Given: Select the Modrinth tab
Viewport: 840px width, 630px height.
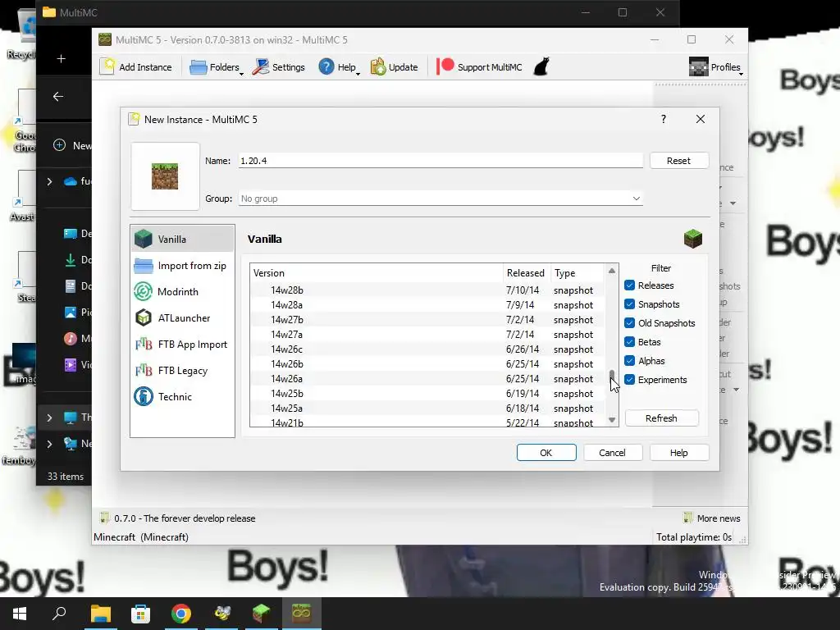Looking at the screenshot, I should [x=182, y=292].
